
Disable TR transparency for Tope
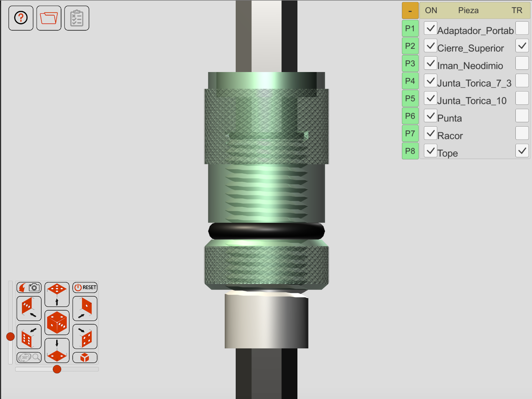pyautogui.click(x=522, y=151)
